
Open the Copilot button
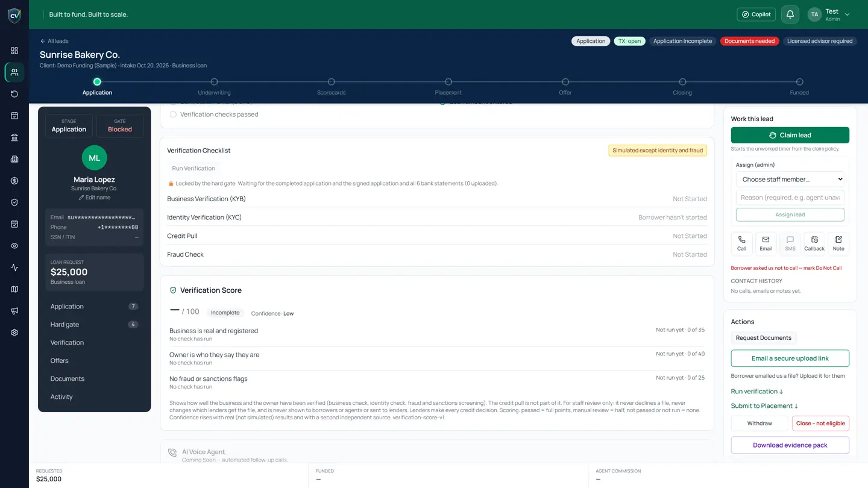click(x=756, y=14)
